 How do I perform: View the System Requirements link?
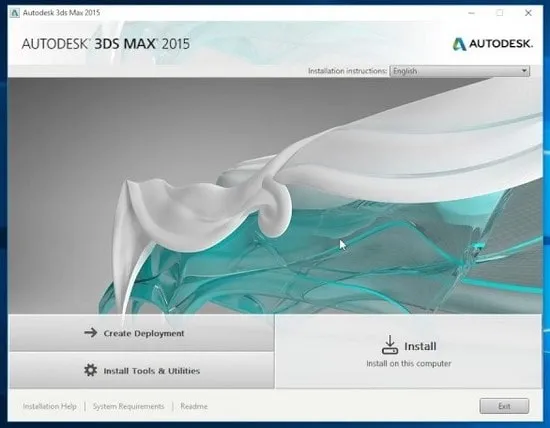click(128, 406)
